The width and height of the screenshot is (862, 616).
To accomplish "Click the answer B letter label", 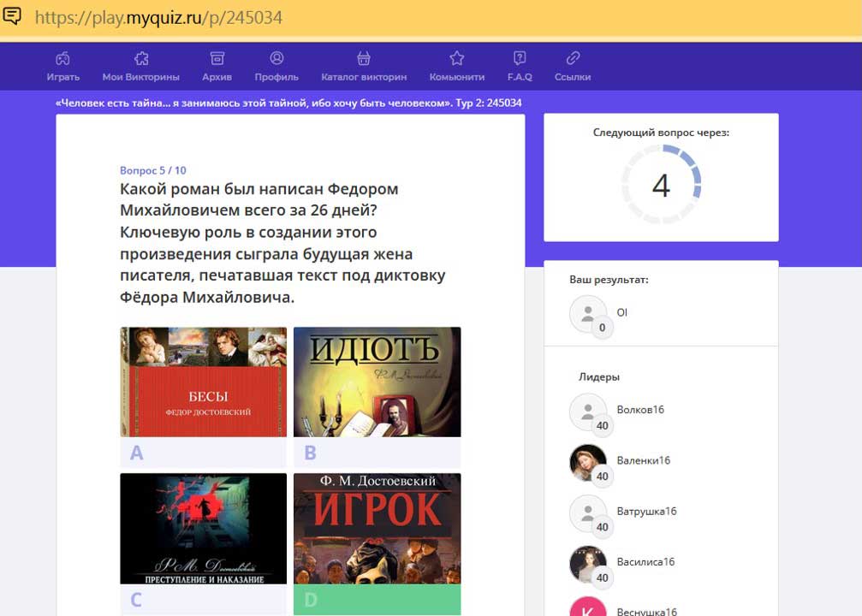I will [377, 453].
